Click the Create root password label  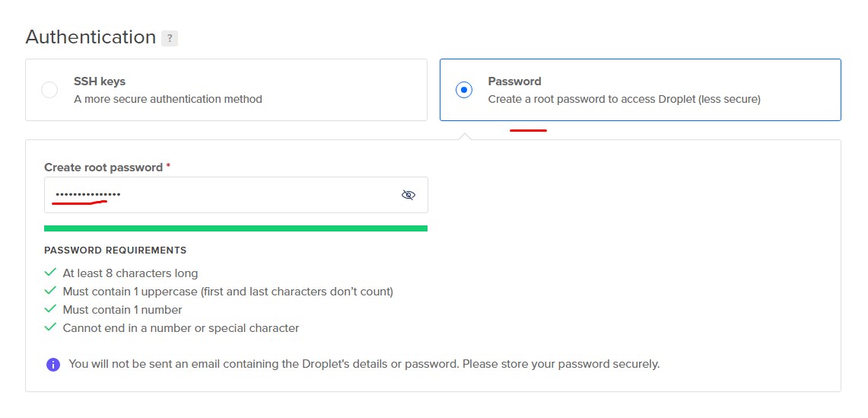coord(103,168)
